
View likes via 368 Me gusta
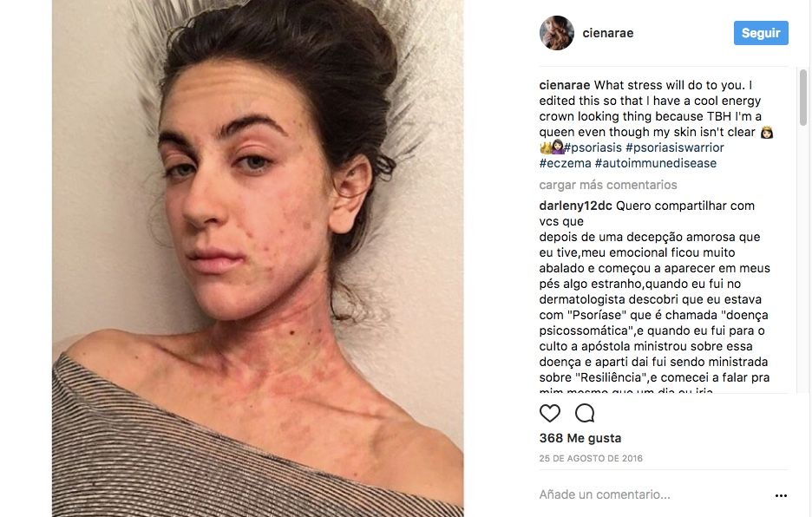(580, 438)
